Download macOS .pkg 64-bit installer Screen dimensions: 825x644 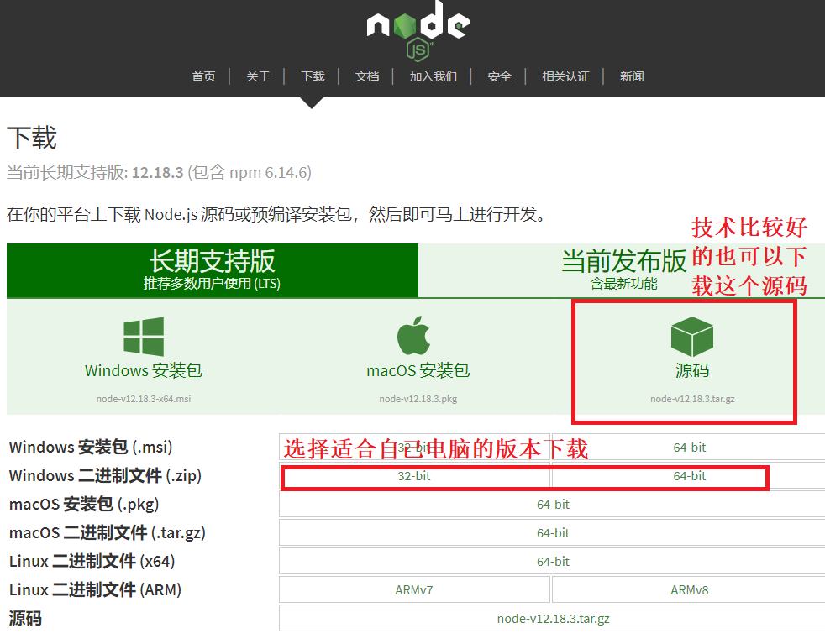pos(553,505)
